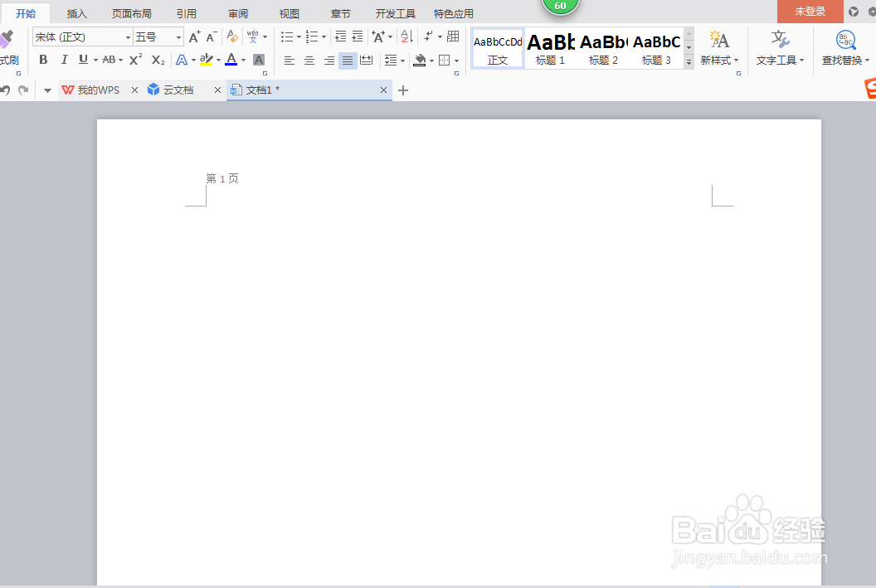The width and height of the screenshot is (876, 588).
Task: Click the decrease indent icon
Action: click(x=340, y=36)
